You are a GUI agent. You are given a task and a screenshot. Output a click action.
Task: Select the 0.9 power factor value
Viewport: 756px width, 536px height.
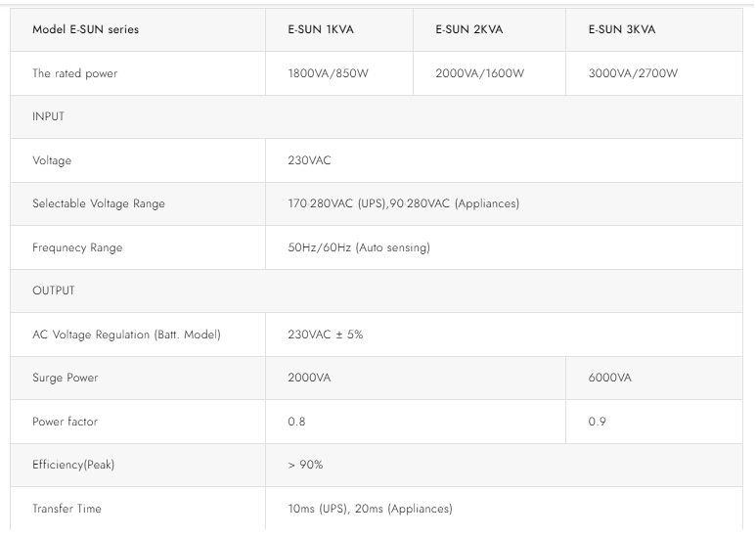click(x=598, y=422)
